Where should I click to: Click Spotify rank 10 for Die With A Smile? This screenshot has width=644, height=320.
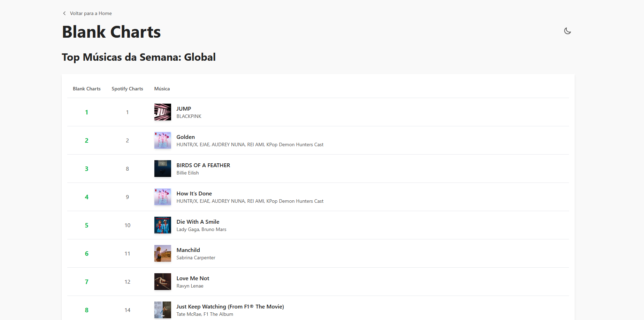pos(128,225)
